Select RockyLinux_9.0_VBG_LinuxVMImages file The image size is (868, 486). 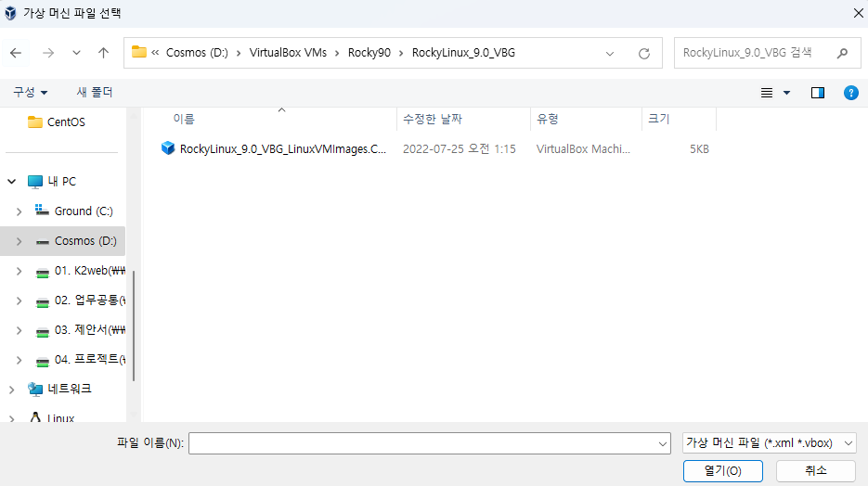(x=283, y=148)
